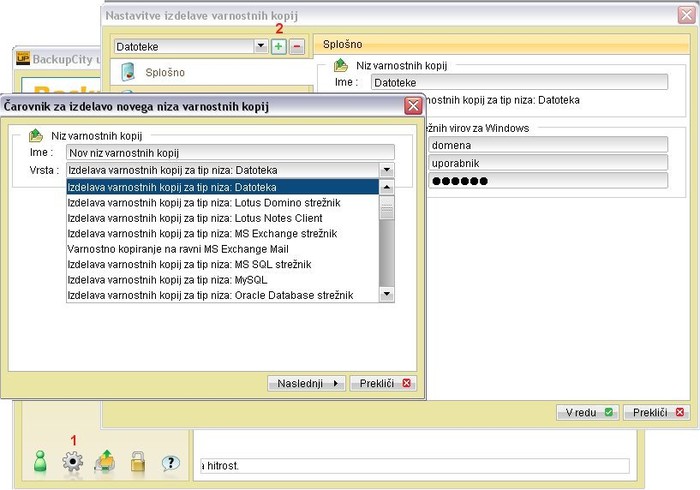Choose MS SQL strežnik backup type

tap(222, 264)
